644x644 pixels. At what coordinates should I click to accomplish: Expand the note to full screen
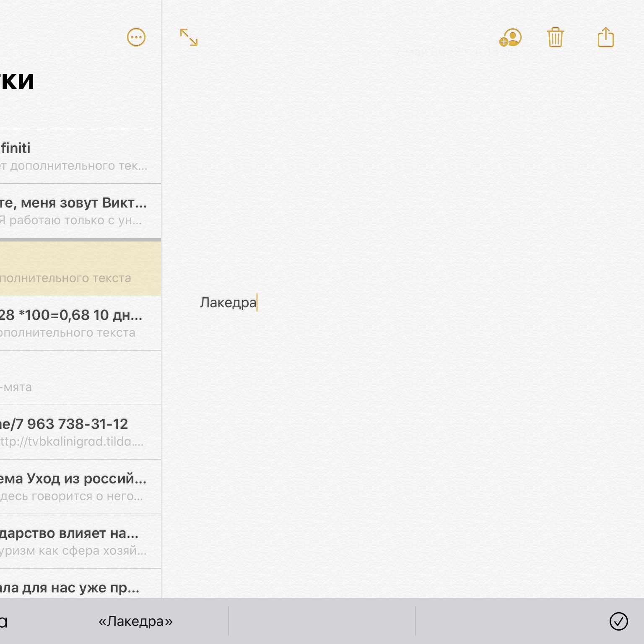pyautogui.click(x=189, y=38)
